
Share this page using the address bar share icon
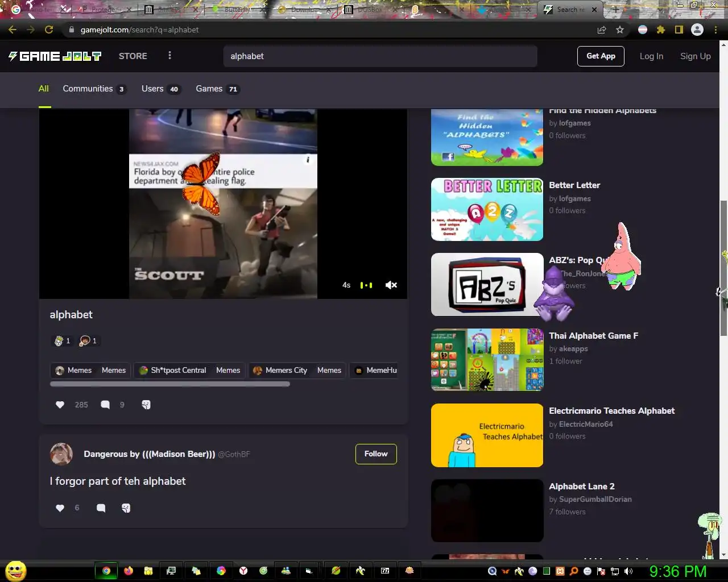(602, 30)
